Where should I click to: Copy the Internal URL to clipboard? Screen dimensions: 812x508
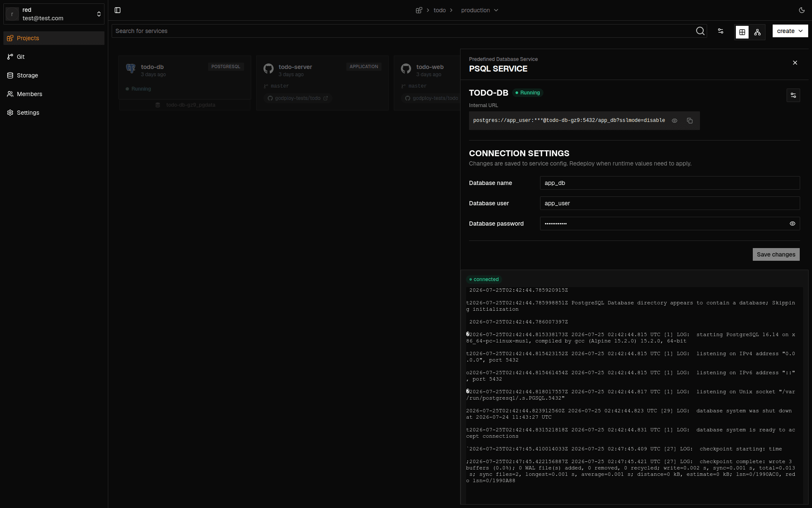[x=690, y=121]
